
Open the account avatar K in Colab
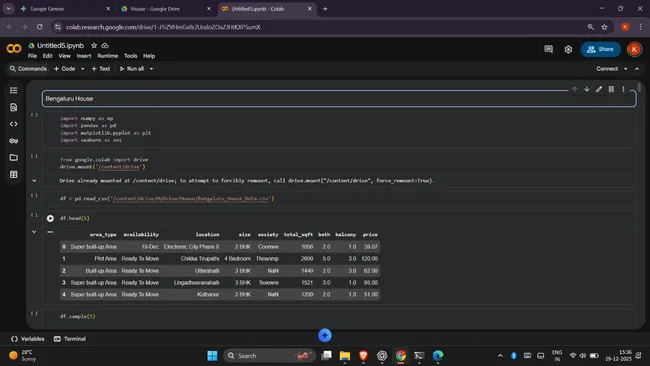[634, 49]
